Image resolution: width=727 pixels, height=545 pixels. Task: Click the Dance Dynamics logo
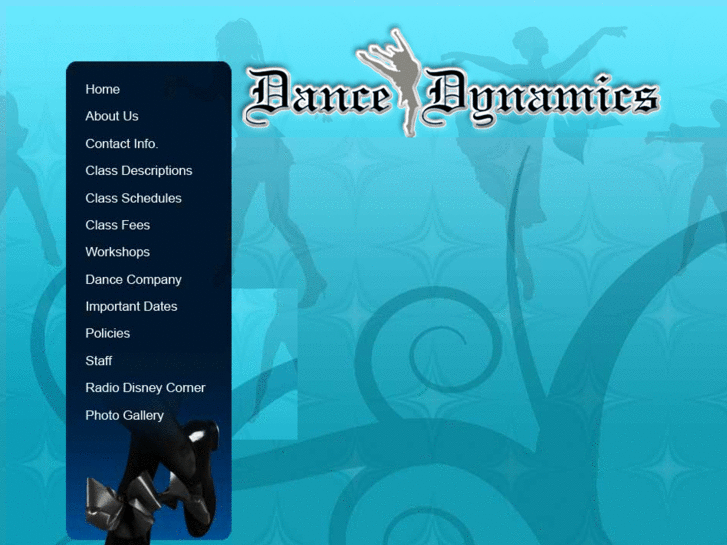tap(451, 83)
